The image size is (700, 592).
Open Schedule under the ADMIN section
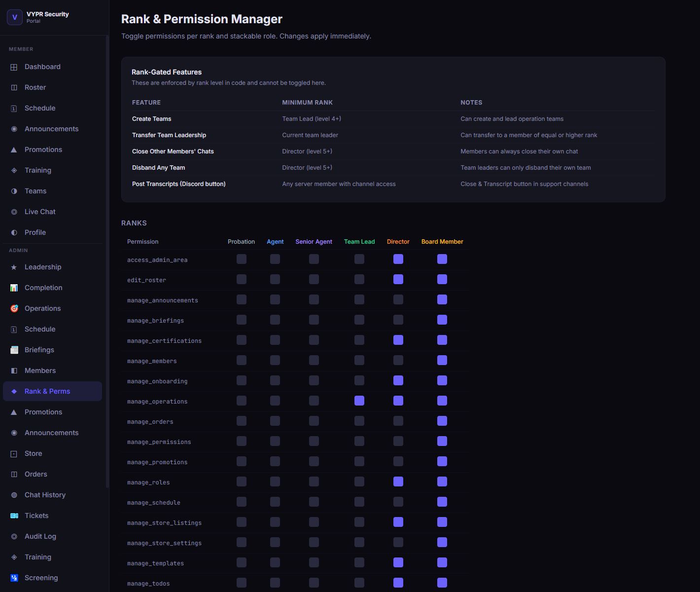click(52, 329)
